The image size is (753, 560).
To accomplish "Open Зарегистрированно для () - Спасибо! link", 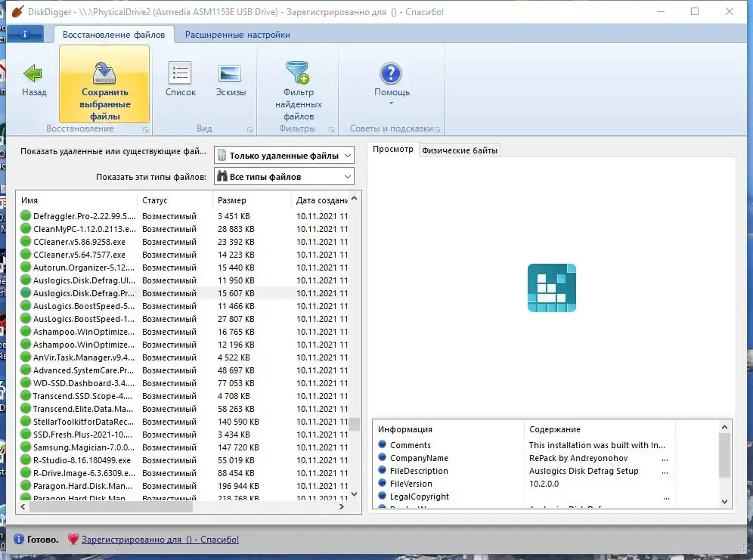I will point(160,540).
